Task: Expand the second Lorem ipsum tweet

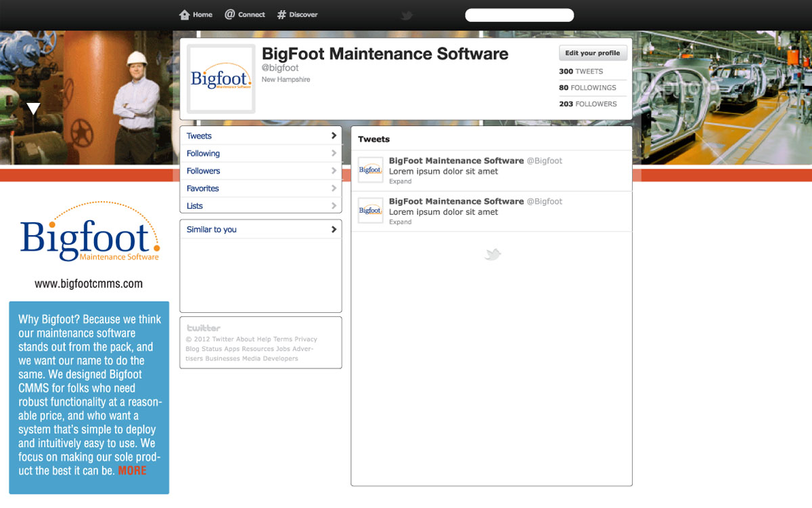Action: pos(400,222)
